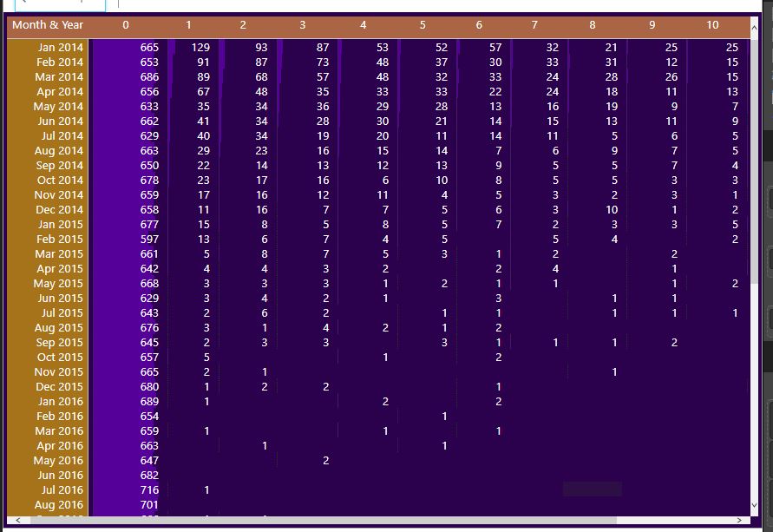This screenshot has height=532, width=773.
Task: Select column header 5
Action: click(x=423, y=24)
